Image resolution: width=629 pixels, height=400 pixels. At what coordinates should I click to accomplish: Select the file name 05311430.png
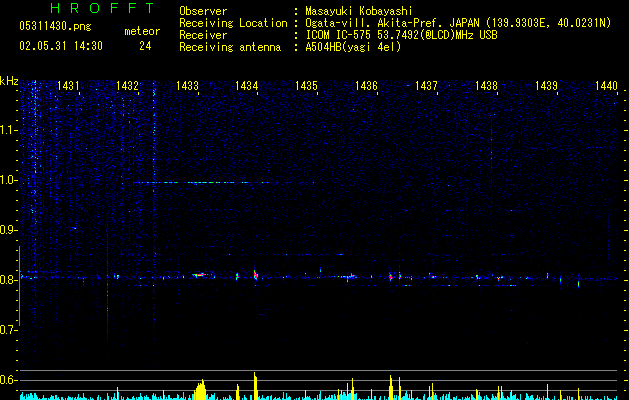coord(55,27)
